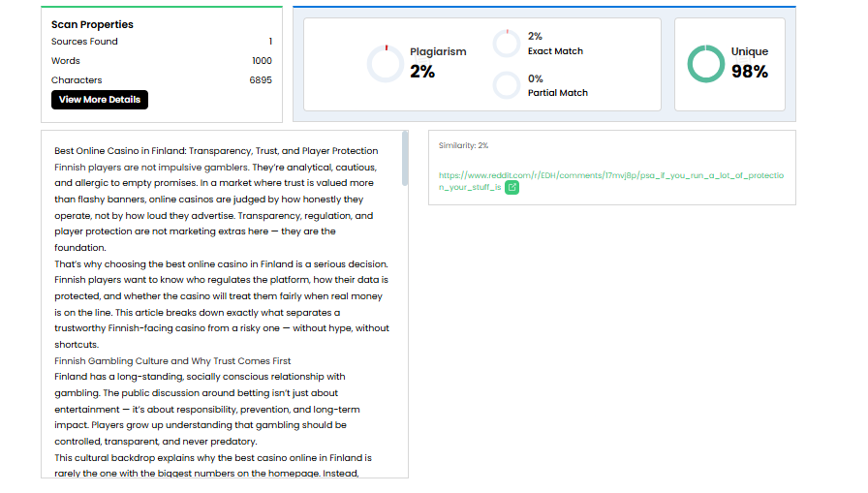Click the green Unique donut chart

[x=705, y=64]
